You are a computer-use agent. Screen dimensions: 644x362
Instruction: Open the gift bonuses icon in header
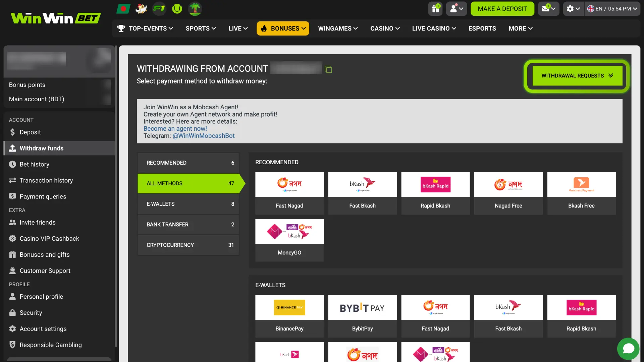(435, 9)
